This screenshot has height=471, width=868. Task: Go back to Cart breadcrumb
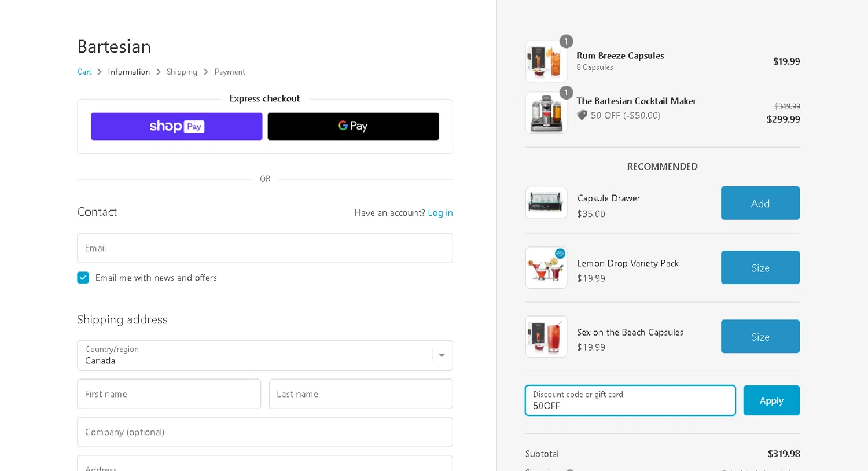click(x=84, y=72)
